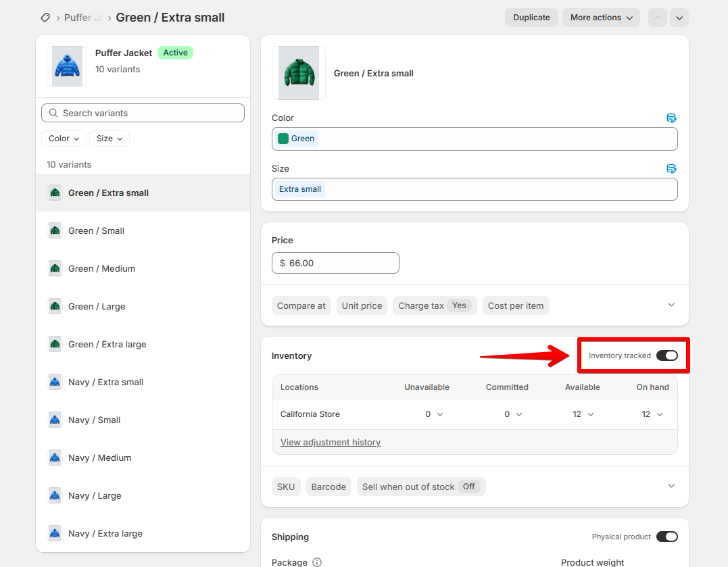Select the Green / Extra large variant
Image resolution: width=728 pixels, height=567 pixels.
click(x=143, y=344)
